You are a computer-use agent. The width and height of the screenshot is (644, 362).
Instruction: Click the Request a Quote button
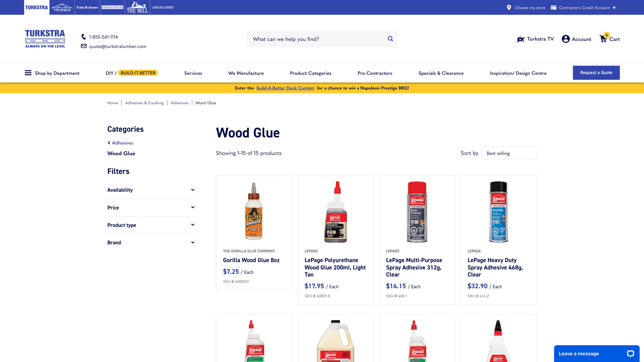point(596,72)
